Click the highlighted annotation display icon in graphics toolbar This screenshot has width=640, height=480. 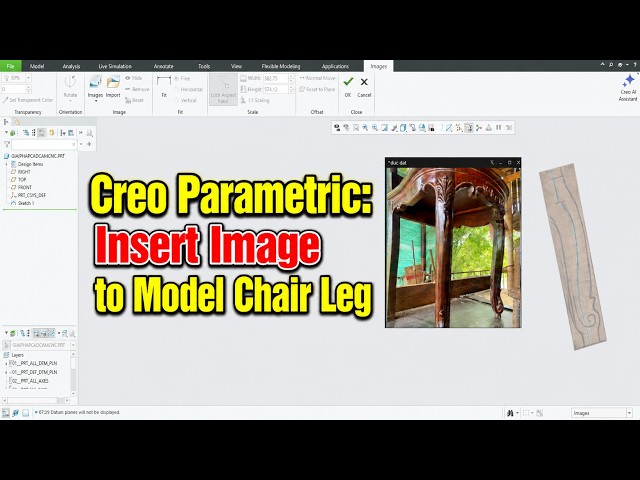pos(469,128)
